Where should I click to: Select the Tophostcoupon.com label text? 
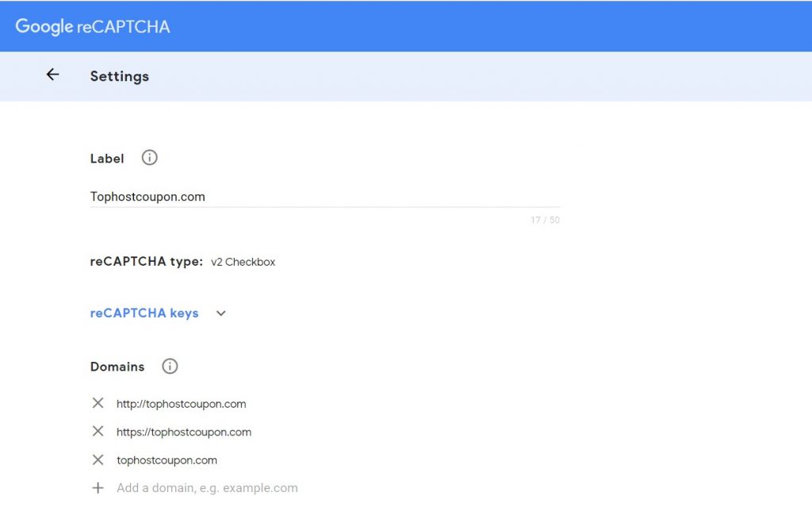(147, 197)
